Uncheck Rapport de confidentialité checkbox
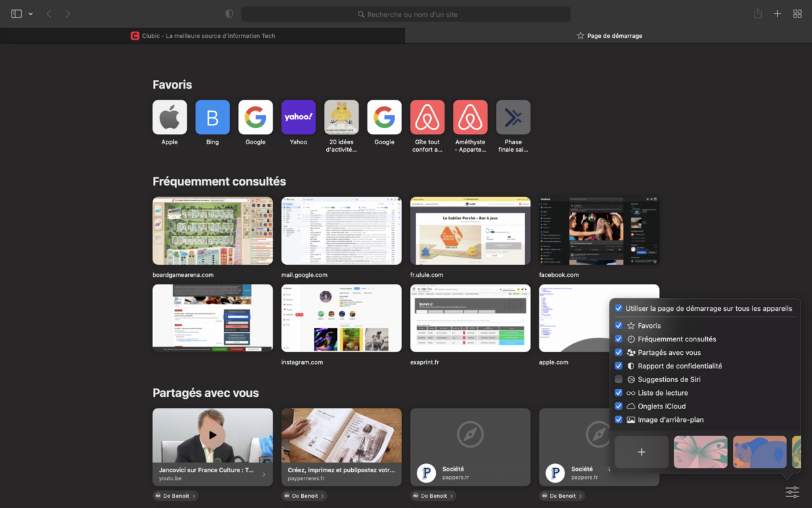This screenshot has width=812, height=508. click(618, 366)
